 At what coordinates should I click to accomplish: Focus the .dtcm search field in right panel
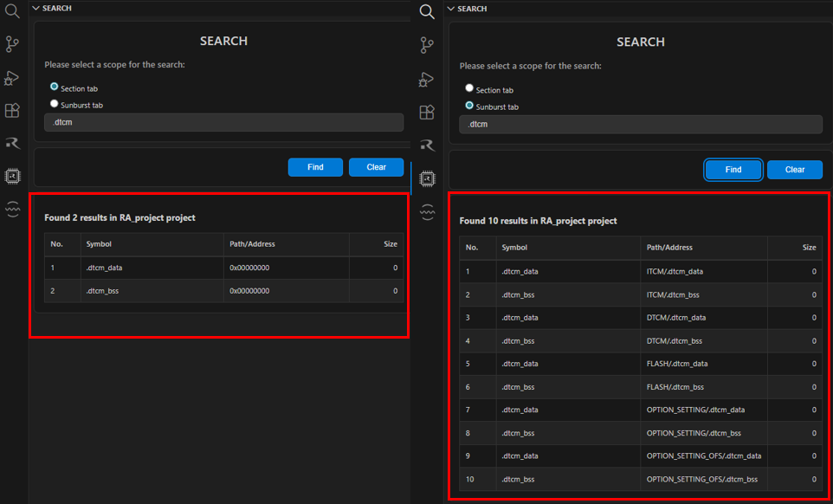(641, 125)
